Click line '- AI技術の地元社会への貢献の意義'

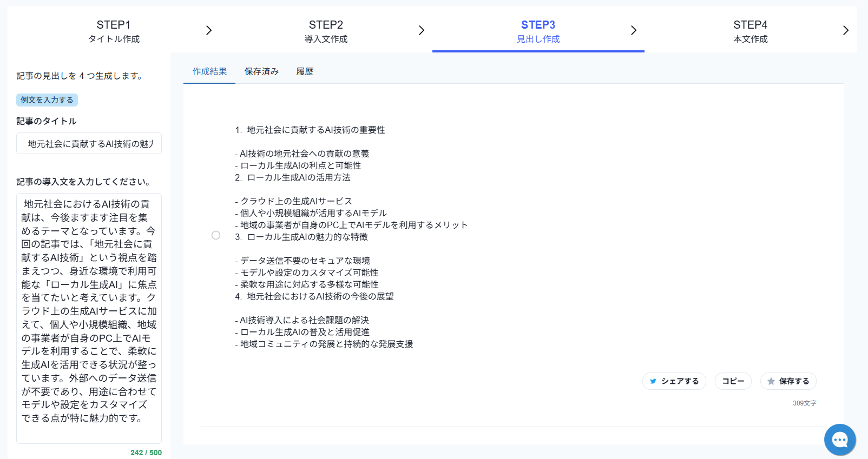[302, 154]
